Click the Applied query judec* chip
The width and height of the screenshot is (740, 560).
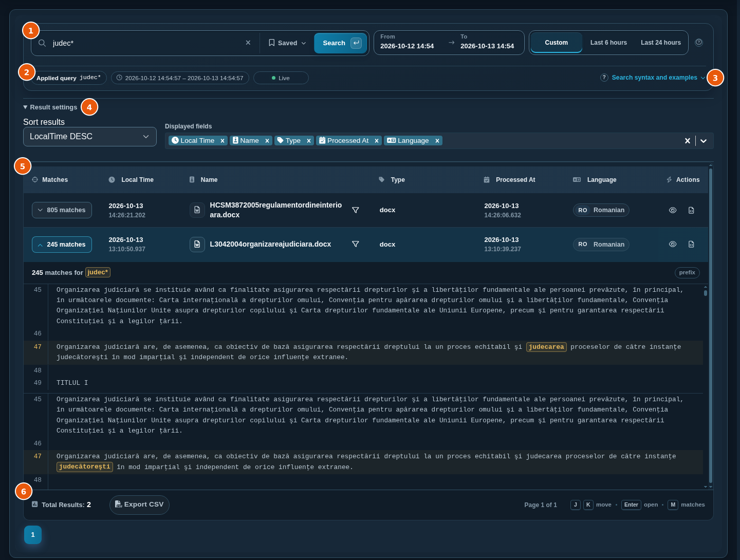click(x=69, y=78)
